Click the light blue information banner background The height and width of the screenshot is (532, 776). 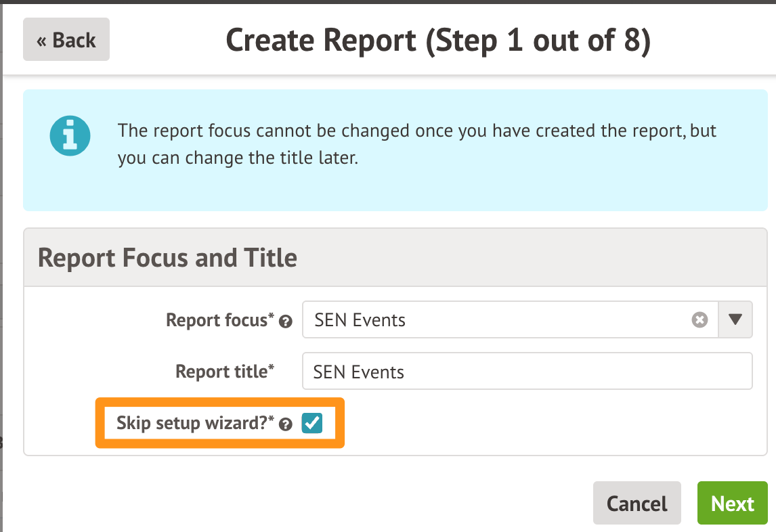click(x=406, y=193)
